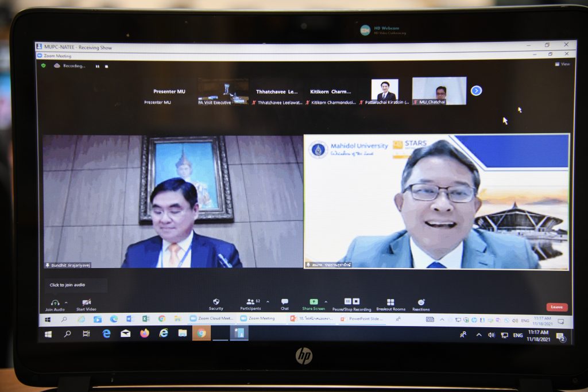Open the Chat panel
Screen dimensions: 588x392
point(285,302)
